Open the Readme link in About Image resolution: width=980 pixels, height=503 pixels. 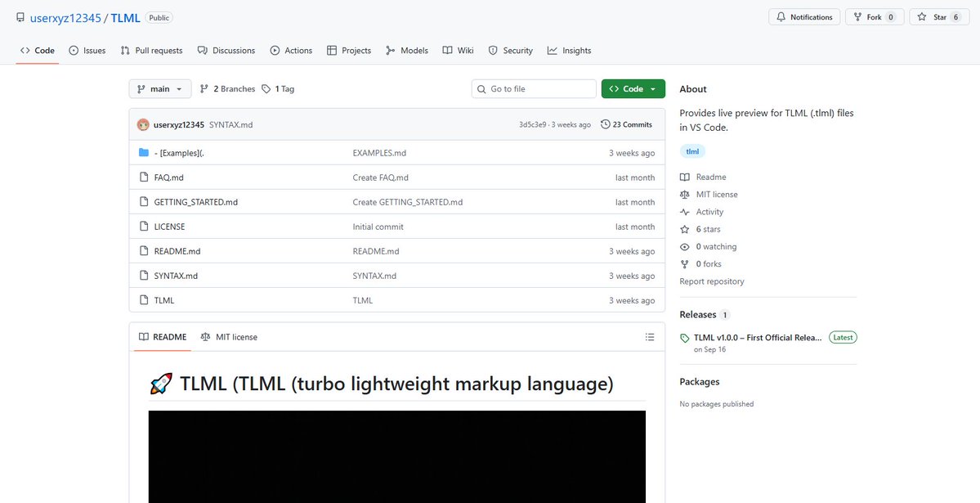(703, 177)
